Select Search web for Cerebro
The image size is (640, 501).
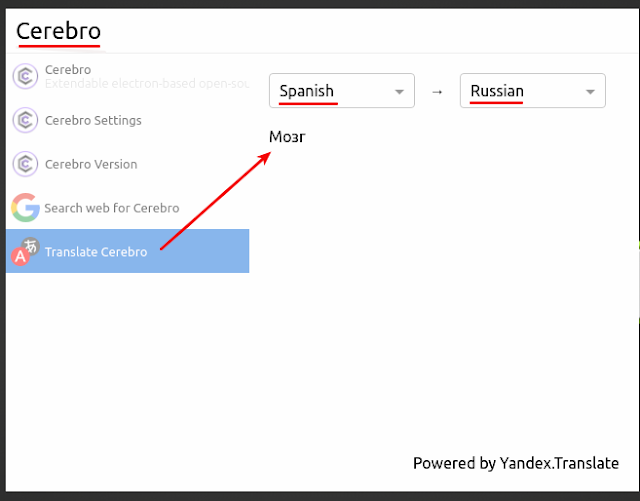pos(128,208)
